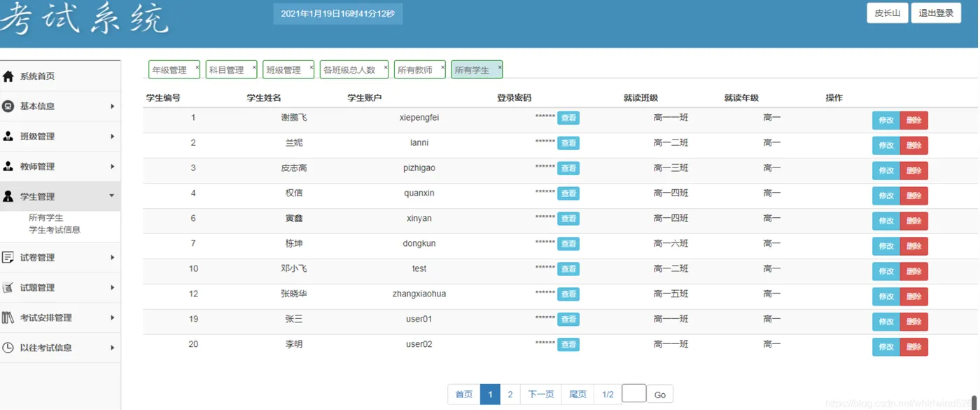Edit student 兰妮 with 修改

point(886,146)
